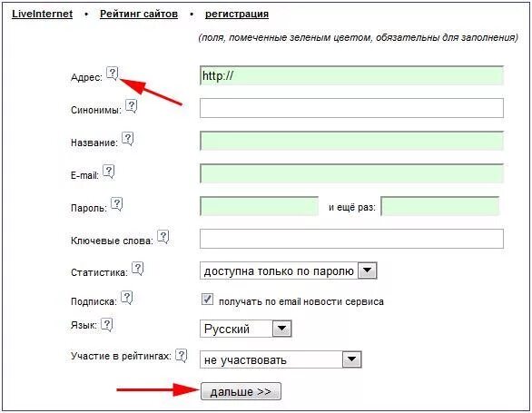532x413 pixels.
Task: Click the Адрес: label
Action: 86,77
